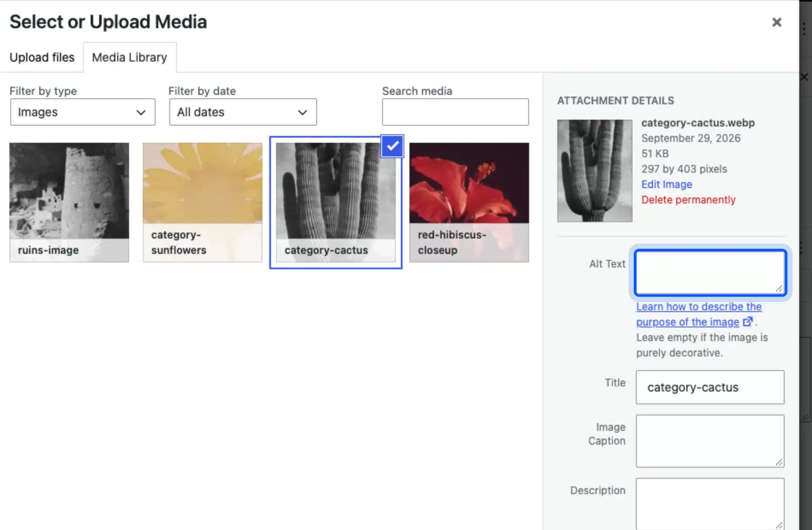Click the Image Caption resize handle

779,461
